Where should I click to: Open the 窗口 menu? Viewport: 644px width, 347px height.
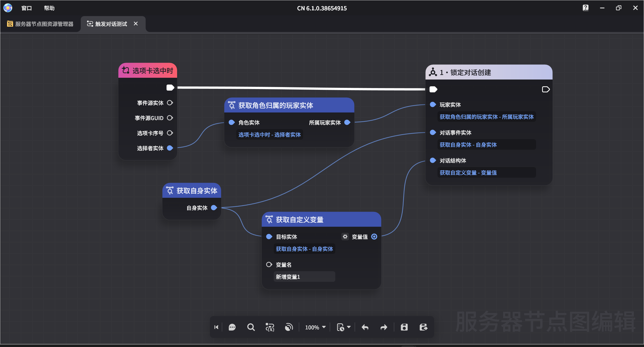(26, 8)
